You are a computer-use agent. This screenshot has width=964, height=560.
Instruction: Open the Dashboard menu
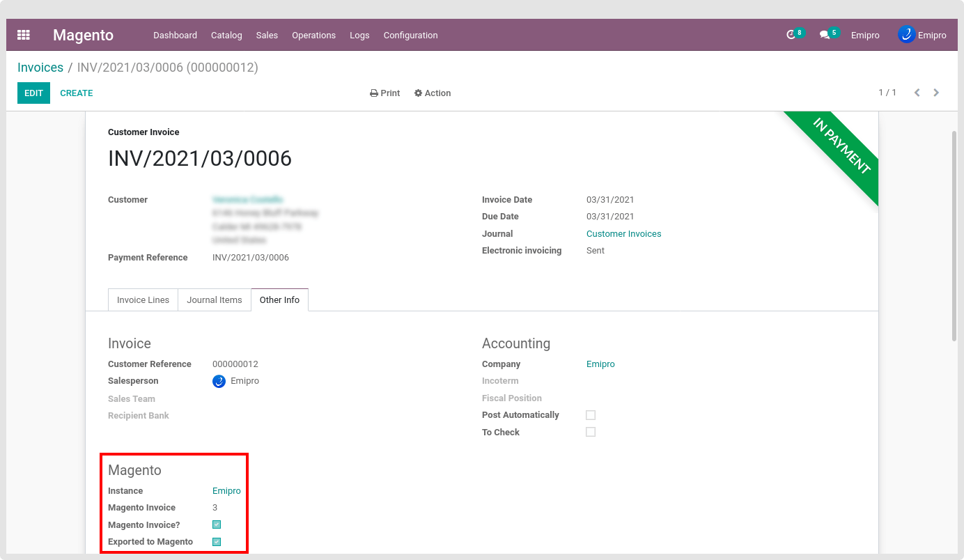[175, 35]
